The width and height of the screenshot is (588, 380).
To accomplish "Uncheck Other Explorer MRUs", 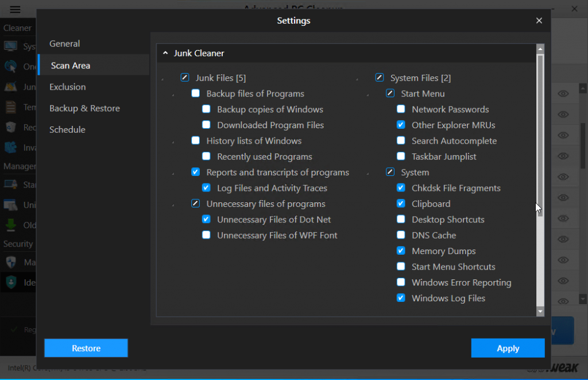I will 401,125.
